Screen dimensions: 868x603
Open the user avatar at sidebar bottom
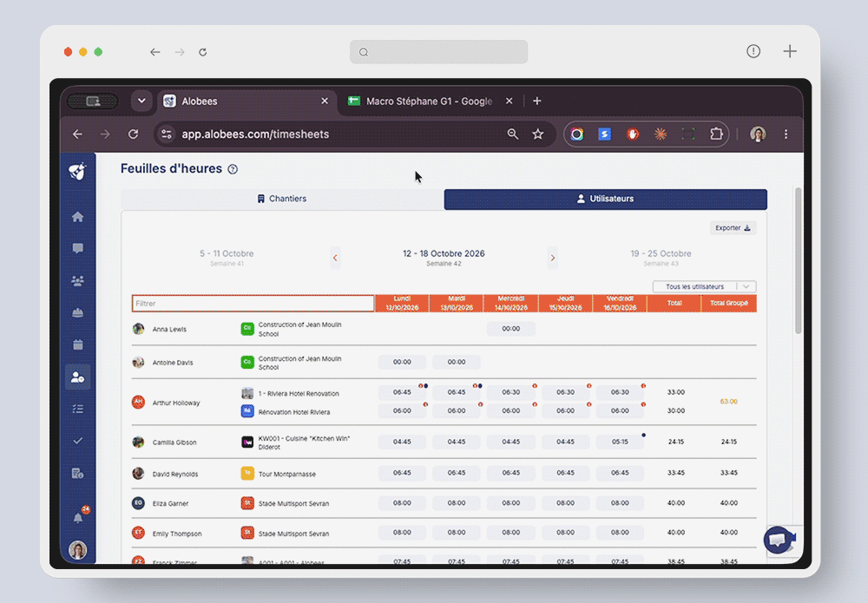(x=77, y=550)
